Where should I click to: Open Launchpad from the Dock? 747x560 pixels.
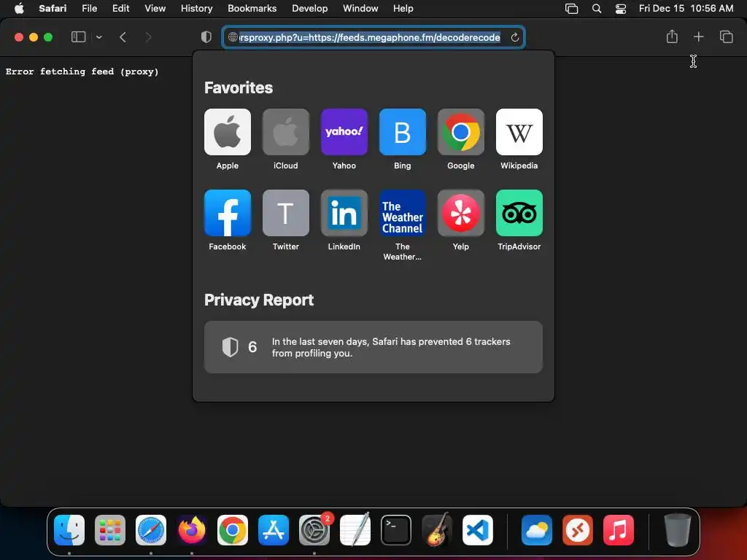pyautogui.click(x=110, y=530)
